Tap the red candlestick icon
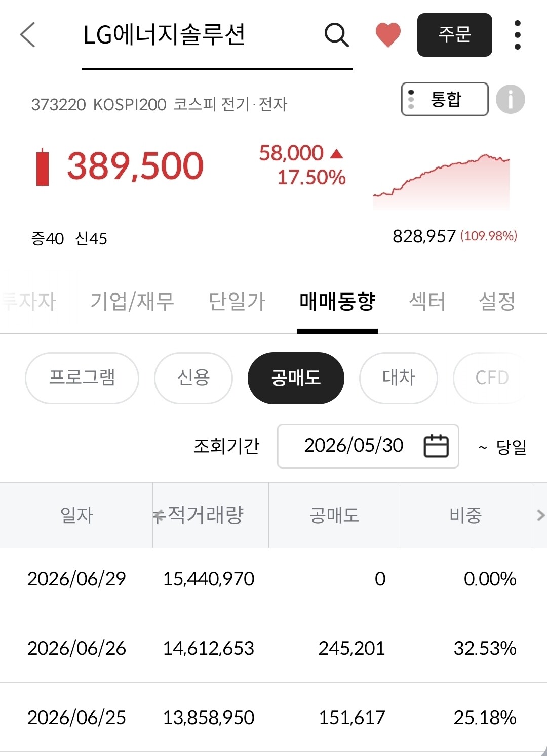Image resolution: width=547 pixels, height=756 pixels. 43,167
